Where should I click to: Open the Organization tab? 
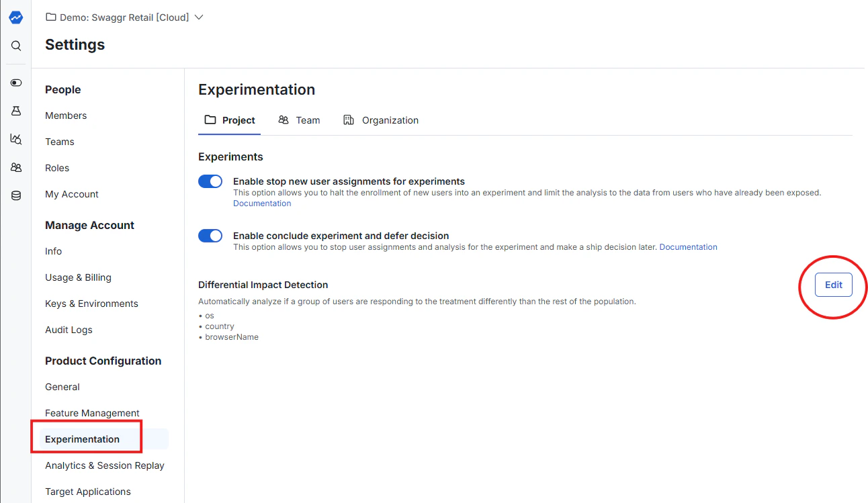tap(381, 120)
